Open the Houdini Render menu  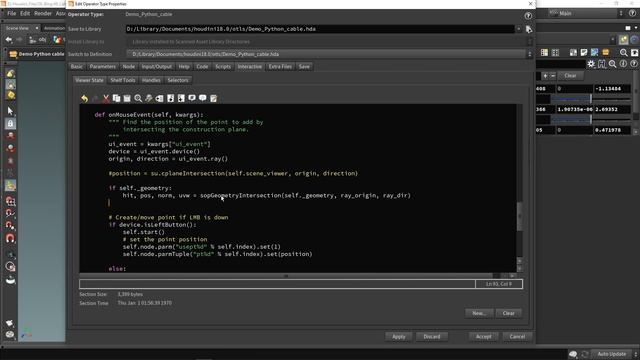(43, 13)
